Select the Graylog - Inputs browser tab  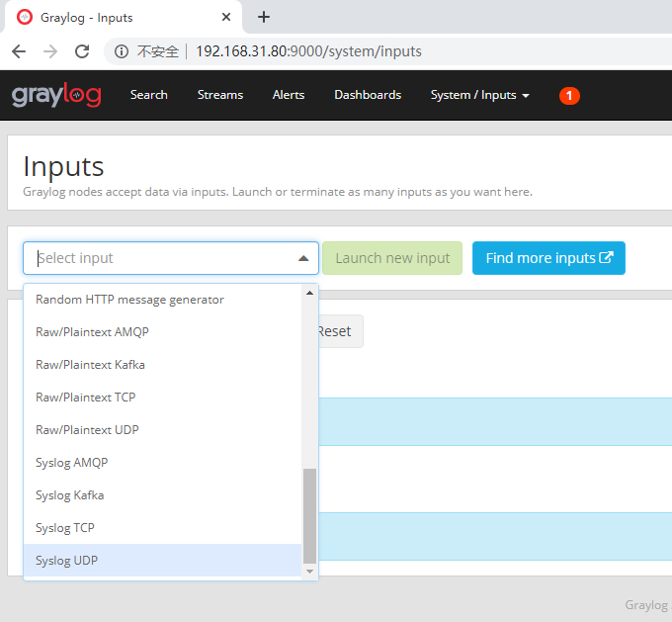coord(124,17)
